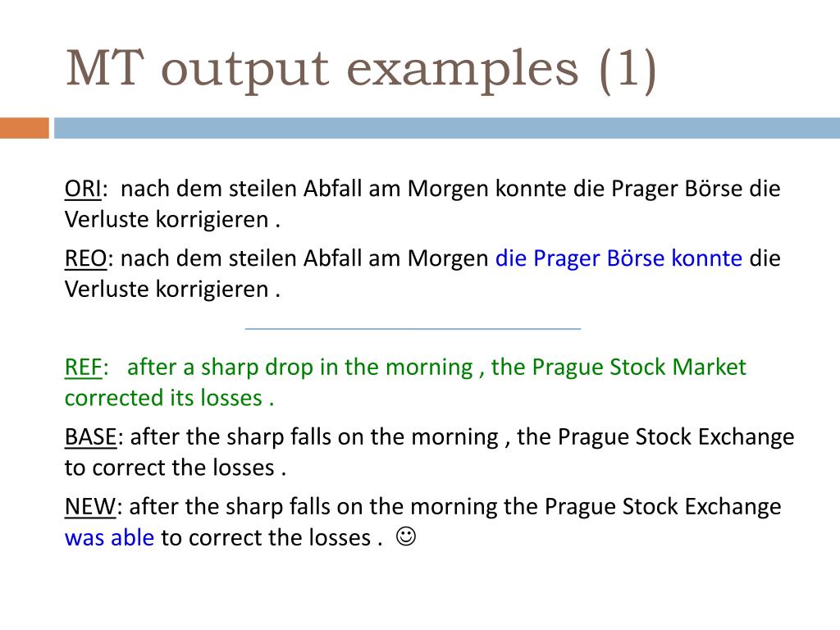Viewport: 840px width, 630px height.
Task: Click 'Prague Stock Exchange' in BASE line
Action: point(676,437)
